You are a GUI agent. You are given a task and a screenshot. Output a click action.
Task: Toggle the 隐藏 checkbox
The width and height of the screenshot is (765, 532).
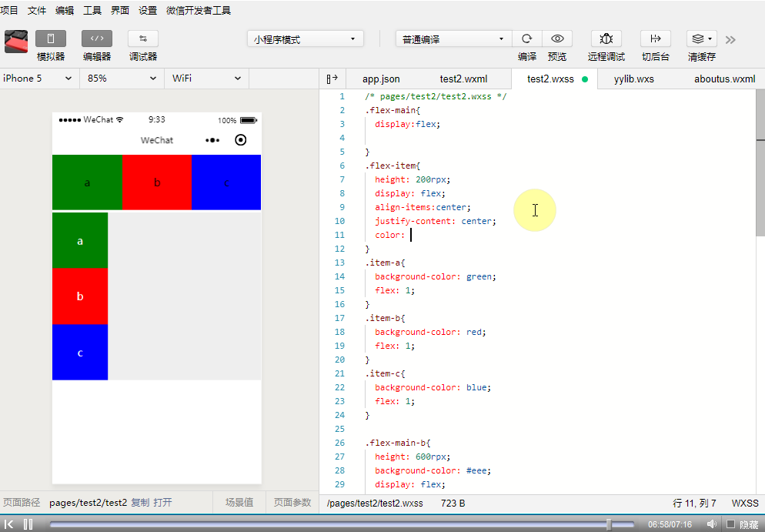(x=731, y=524)
